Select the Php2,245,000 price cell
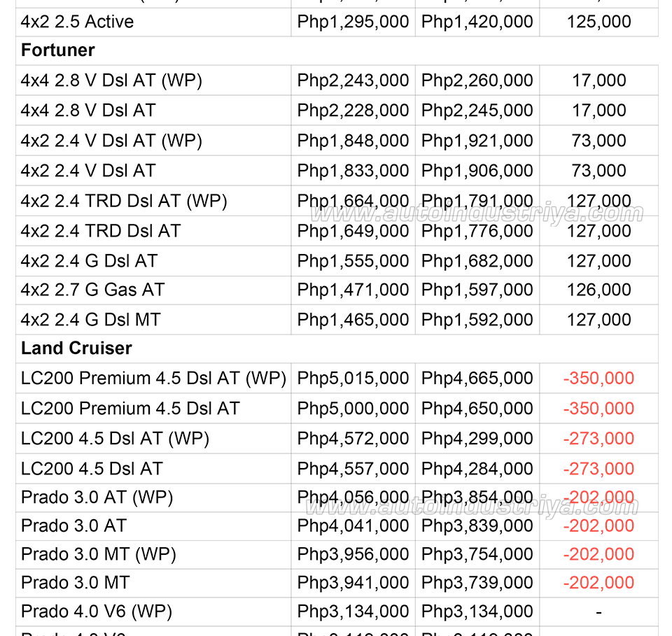Screen dimensions: 672x636 pos(477,111)
